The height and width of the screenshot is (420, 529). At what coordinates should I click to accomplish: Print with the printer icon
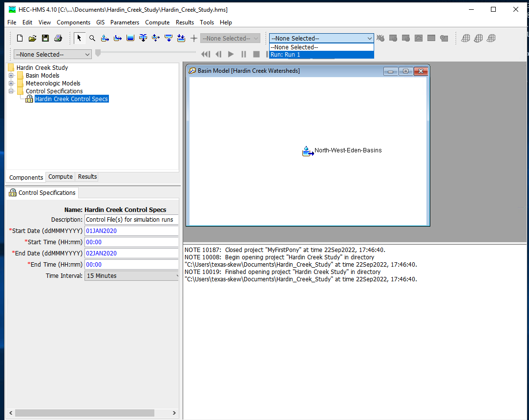58,38
